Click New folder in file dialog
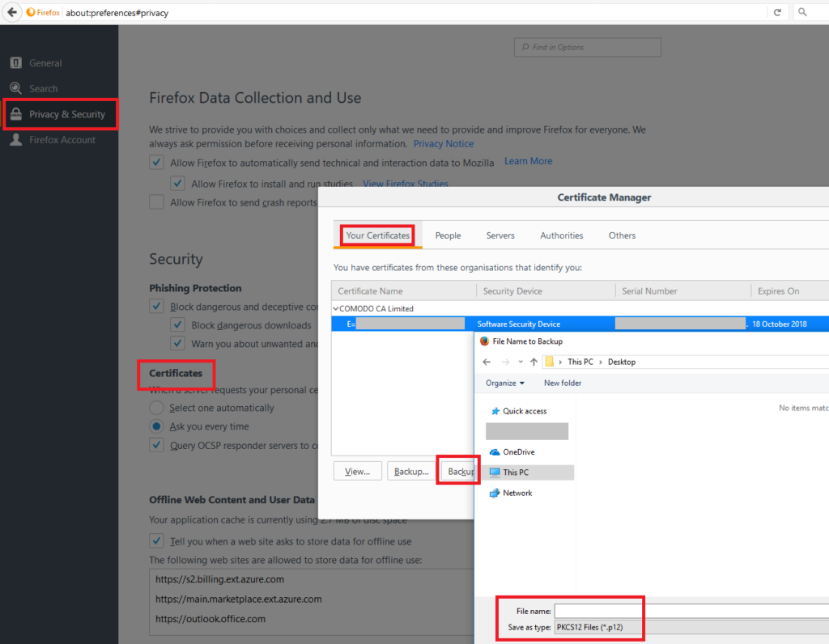Viewport: 829px width, 644px height. coord(563,383)
